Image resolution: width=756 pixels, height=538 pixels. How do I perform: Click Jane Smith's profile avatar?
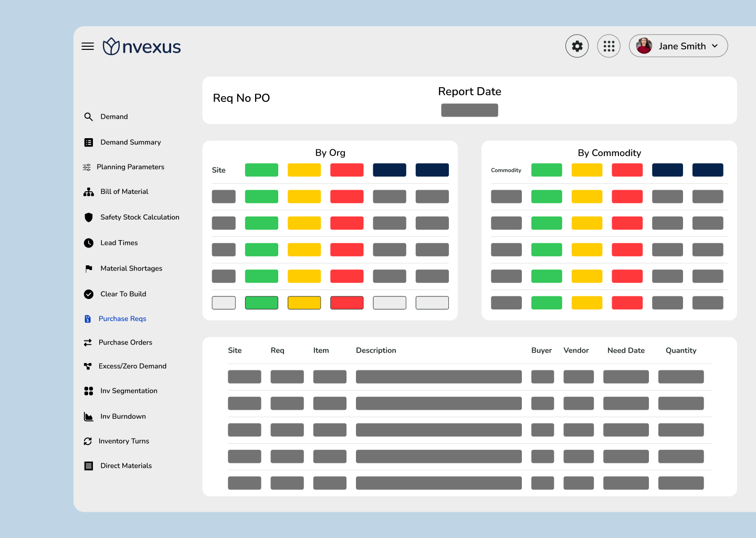(x=644, y=46)
